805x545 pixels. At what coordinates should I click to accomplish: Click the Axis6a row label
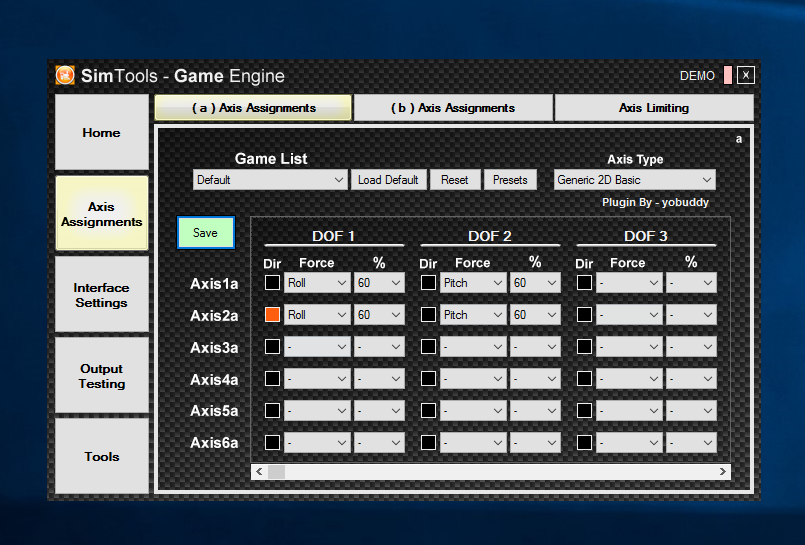point(214,443)
